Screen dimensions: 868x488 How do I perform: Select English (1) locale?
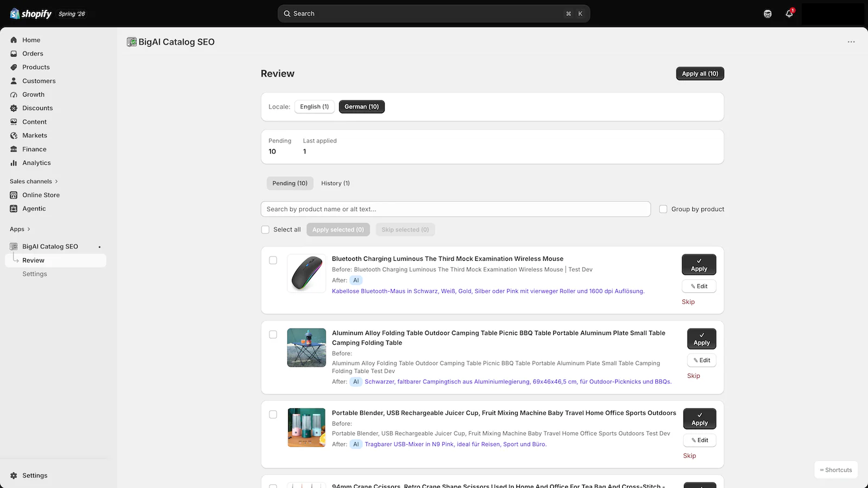[x=315, y=107]
